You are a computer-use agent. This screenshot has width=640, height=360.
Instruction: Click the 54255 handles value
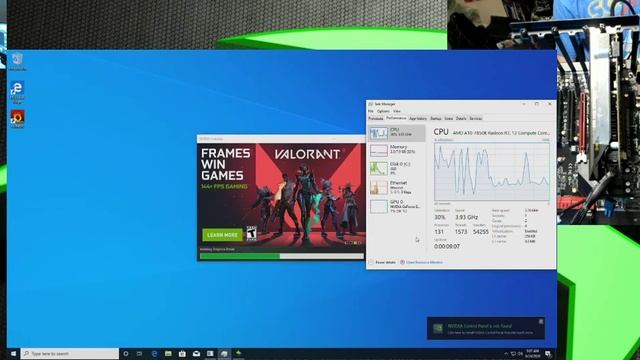coord(481,232)
